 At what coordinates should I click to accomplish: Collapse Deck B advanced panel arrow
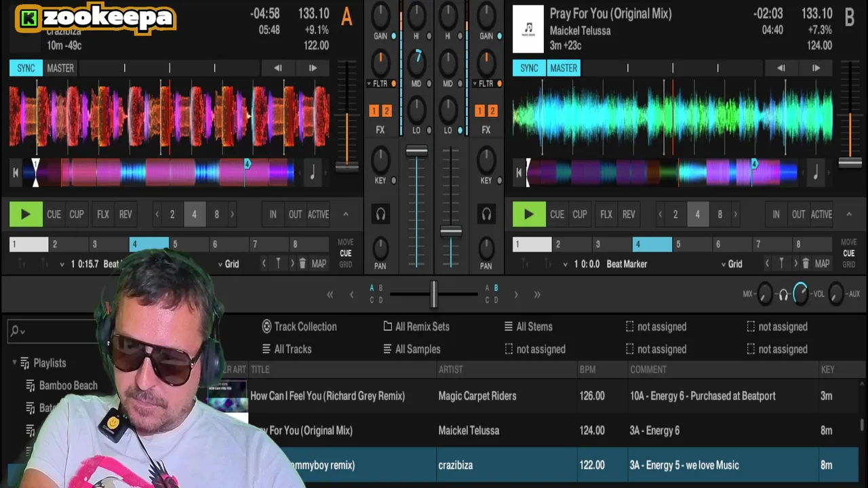[x=848, y=214]
